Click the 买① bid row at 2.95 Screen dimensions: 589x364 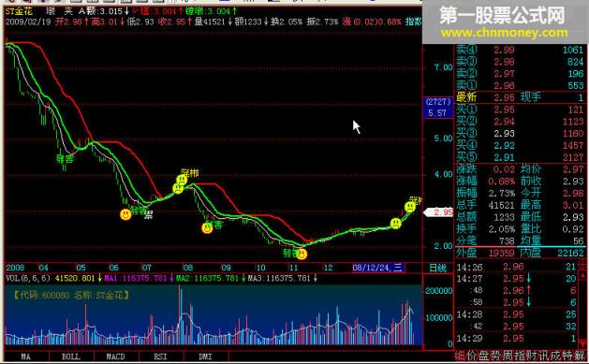click(521, 109)
